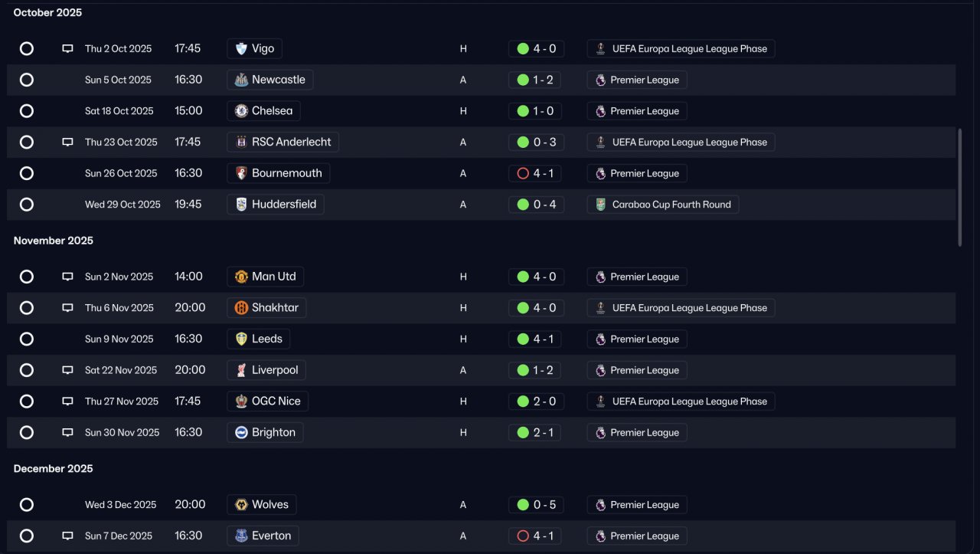This screenshot has width=980, height=554.
Task: Click the Europa League icon for Shakhtar match
Action: [601, 308]
